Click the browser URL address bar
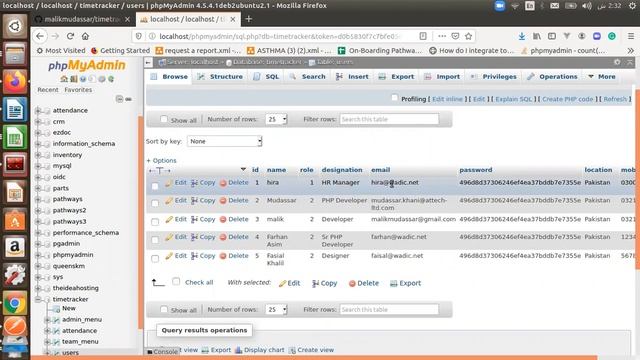 [280, 36]
